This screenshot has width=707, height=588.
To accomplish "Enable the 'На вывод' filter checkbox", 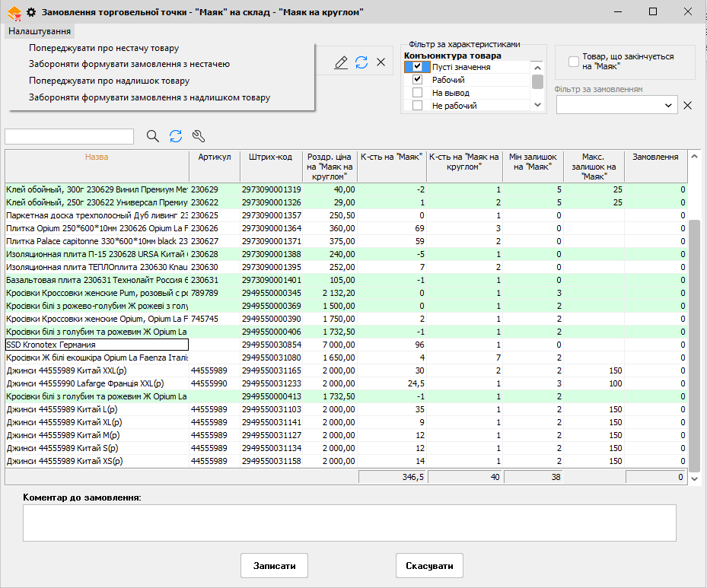I will click(x=417, y=93).
